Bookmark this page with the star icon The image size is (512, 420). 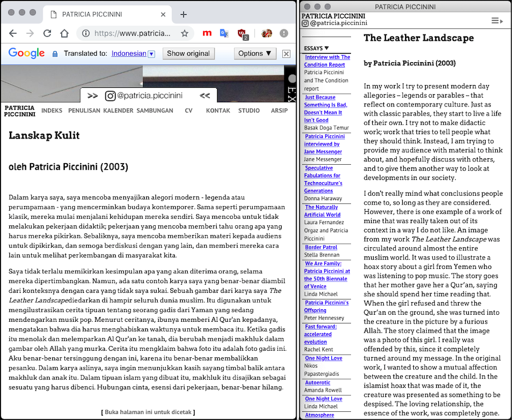184,33
